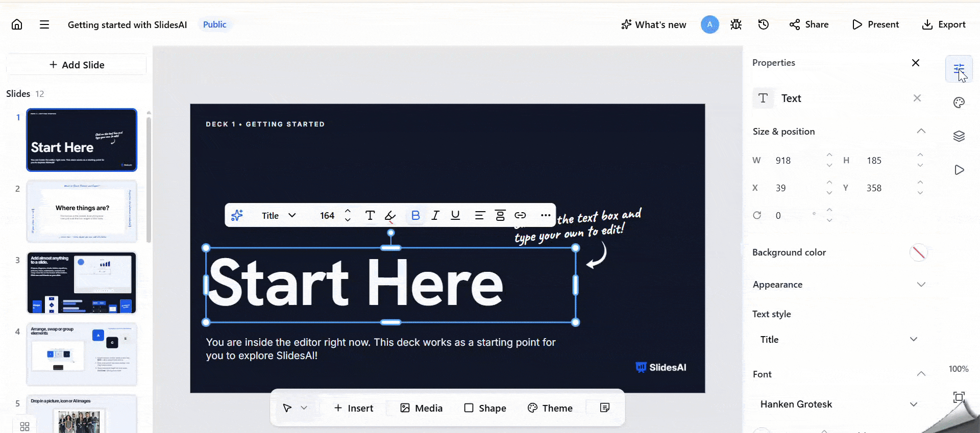Image resolution: width=980 pixels, height=433 pixels.
Task: Open the pointer tool dropdown arrow
Action: click(304, 407)
